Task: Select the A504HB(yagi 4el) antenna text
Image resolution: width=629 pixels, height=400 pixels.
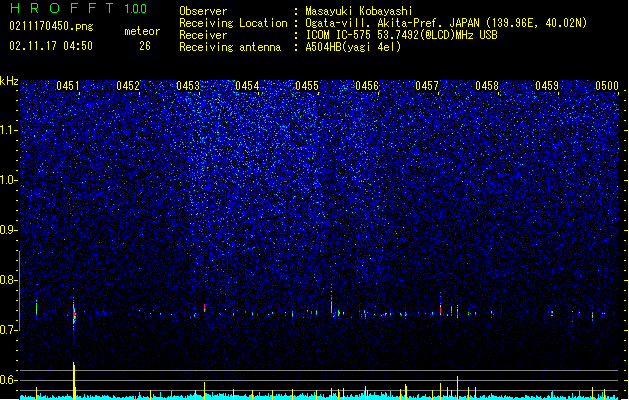Action: coord(353,47)
